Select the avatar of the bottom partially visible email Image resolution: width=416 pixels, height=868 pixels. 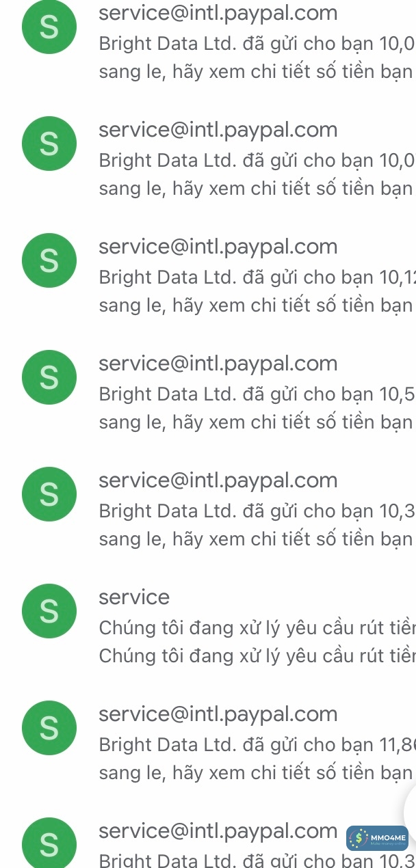49,843
